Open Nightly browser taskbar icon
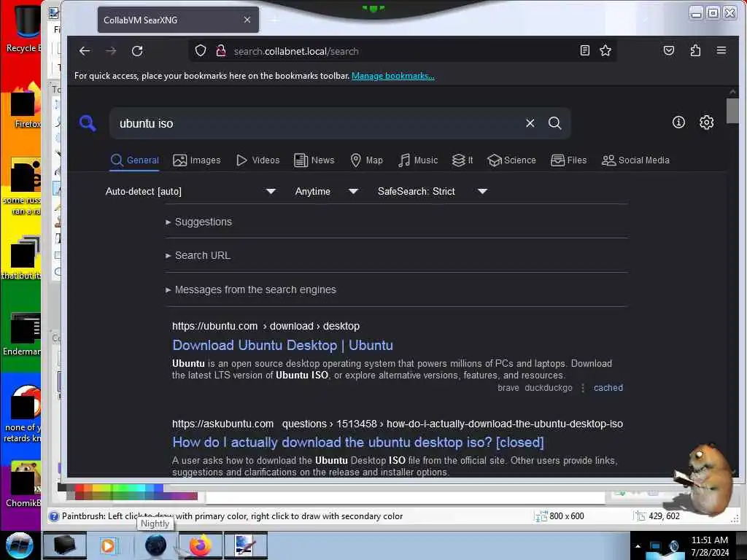 pos(155,545)
